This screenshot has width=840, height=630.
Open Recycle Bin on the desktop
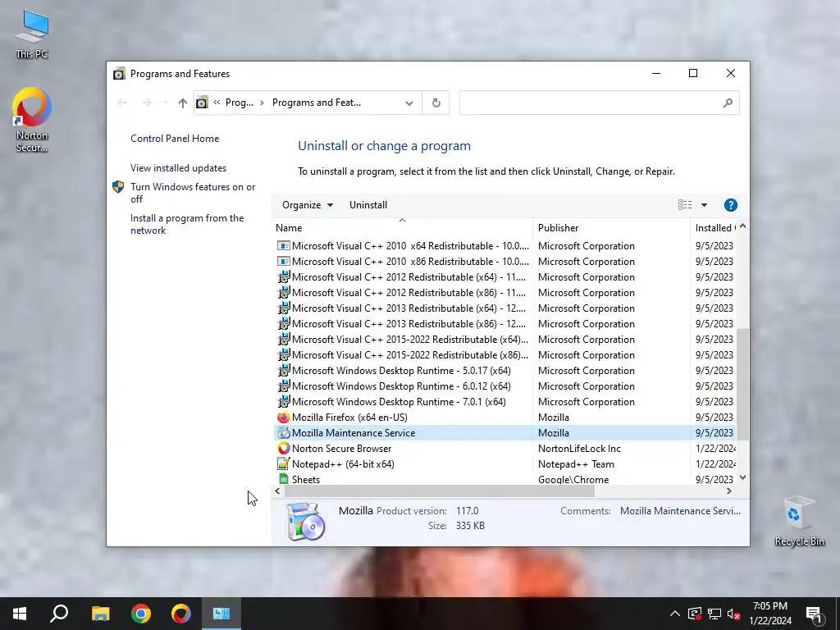coord(799,520)
